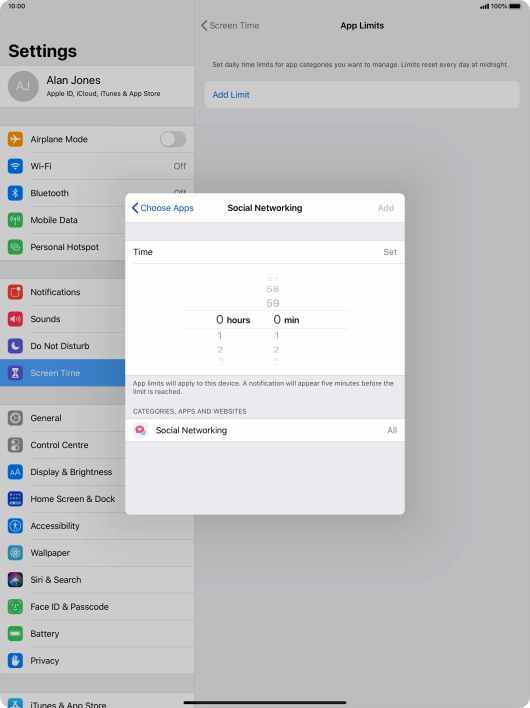Tap the home indicator bar
This screenshot has width=530, height=708.
[x=265, y=702]
